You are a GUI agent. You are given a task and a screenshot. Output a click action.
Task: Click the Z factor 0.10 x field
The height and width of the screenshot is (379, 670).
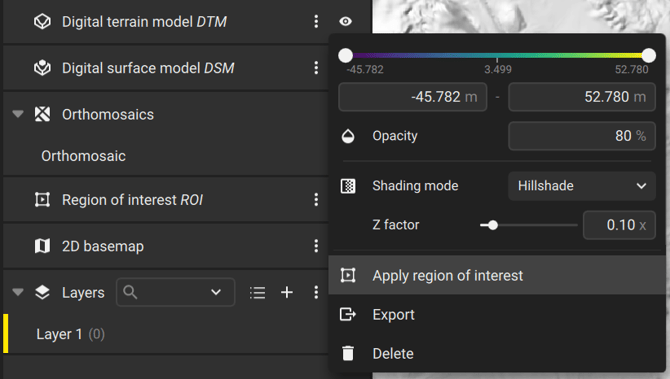619,225
